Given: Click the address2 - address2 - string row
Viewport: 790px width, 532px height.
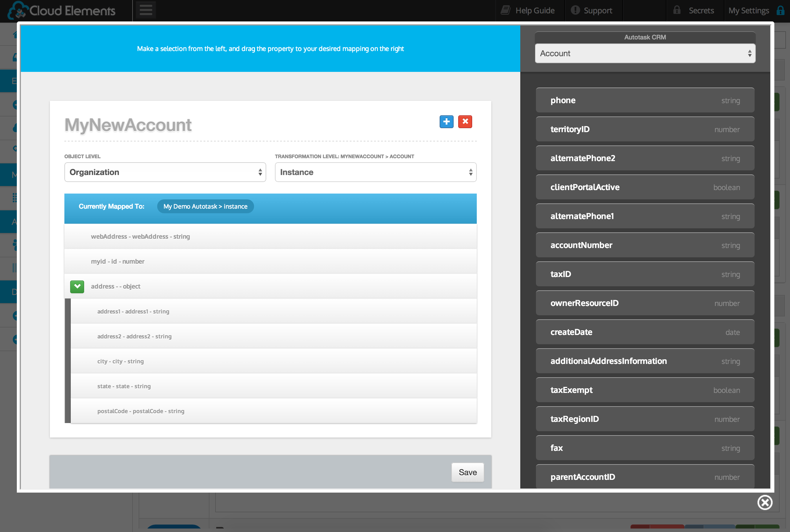Looking at the screenshot, I should [x=274, y=336].
